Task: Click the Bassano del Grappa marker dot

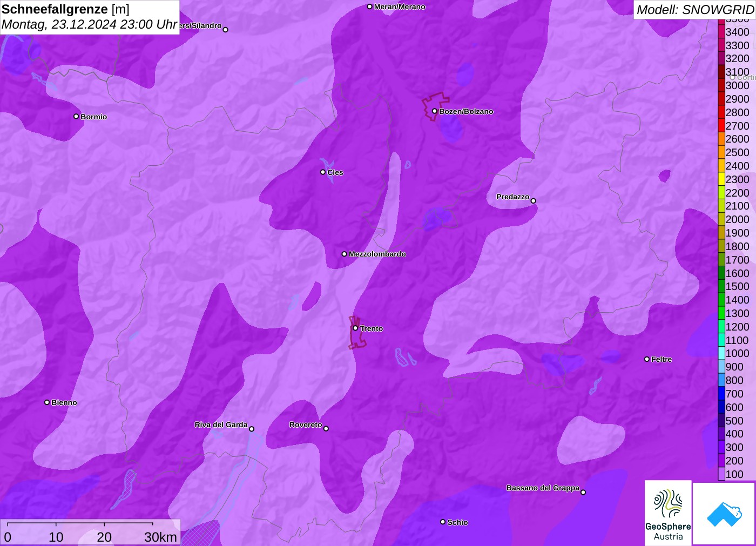Action: point(583,492)
